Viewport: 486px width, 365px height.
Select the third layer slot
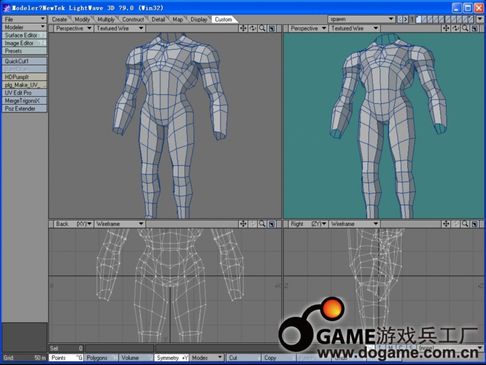(430, 19)
